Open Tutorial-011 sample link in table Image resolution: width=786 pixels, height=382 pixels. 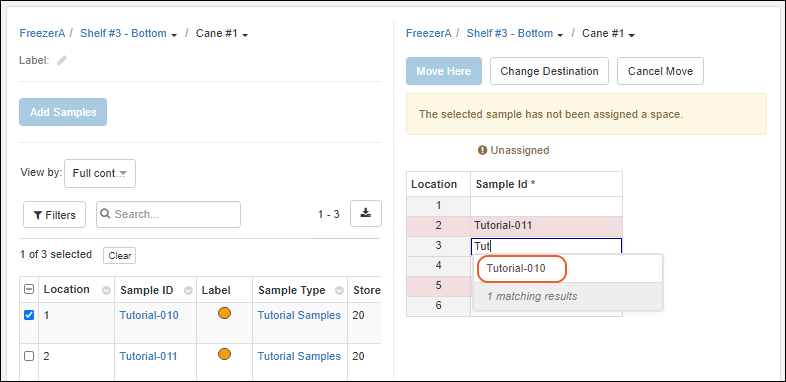(x=148, y=356)
